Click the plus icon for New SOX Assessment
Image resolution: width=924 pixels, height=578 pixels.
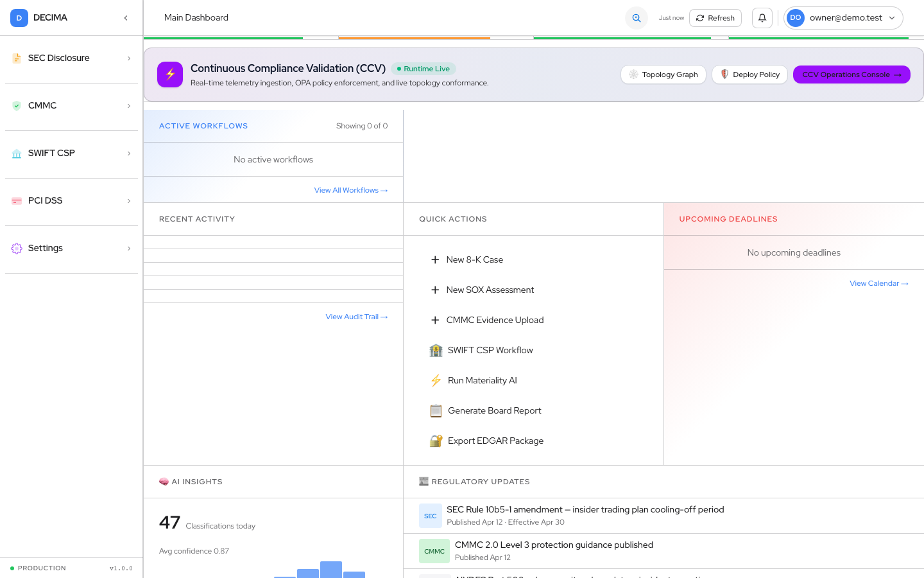pyautogui.click(x=435, y=290)
